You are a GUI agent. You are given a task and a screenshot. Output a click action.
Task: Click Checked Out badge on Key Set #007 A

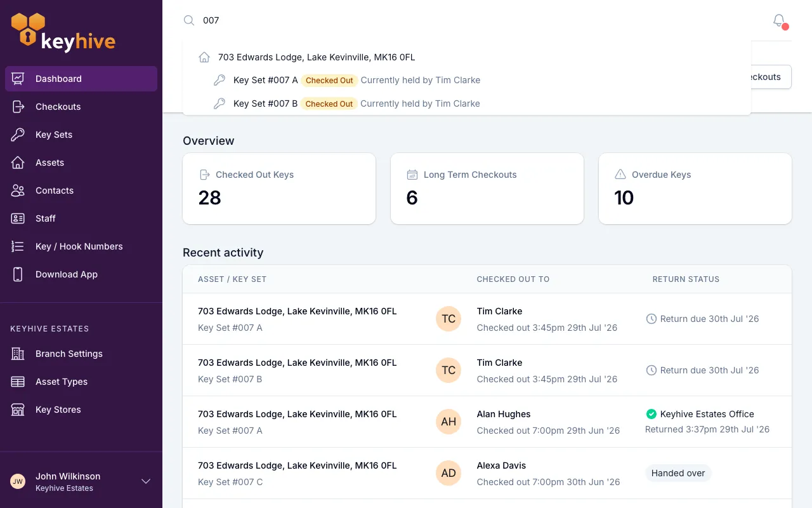click(x=329, y=80)
